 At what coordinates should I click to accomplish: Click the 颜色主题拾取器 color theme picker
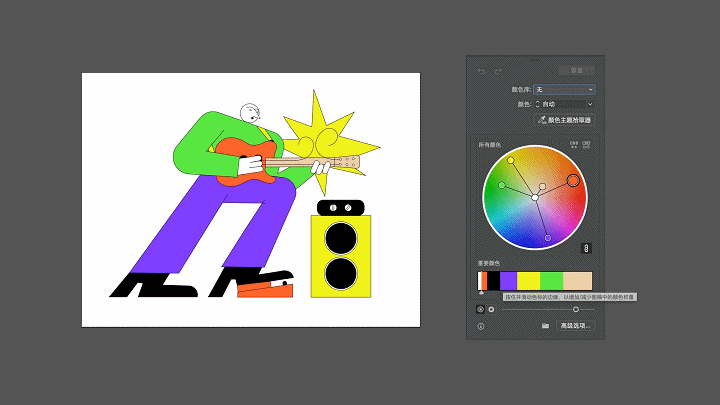coord(565,120)
